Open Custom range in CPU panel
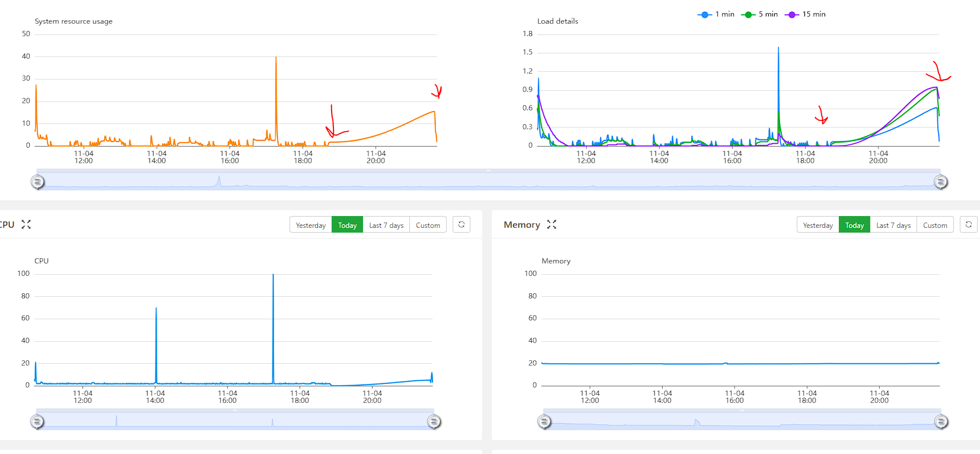This screenshot has height=454, width=980. pos(428,225)
